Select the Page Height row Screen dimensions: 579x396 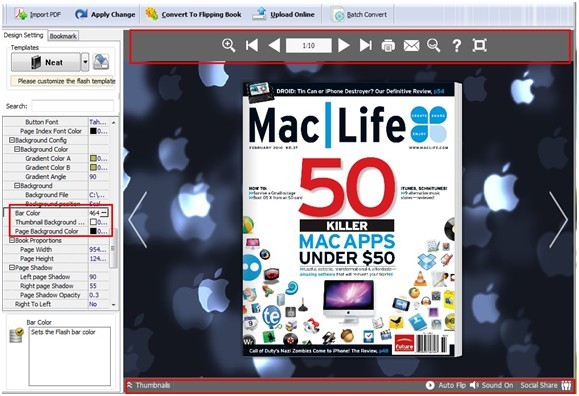pos(56,259)
